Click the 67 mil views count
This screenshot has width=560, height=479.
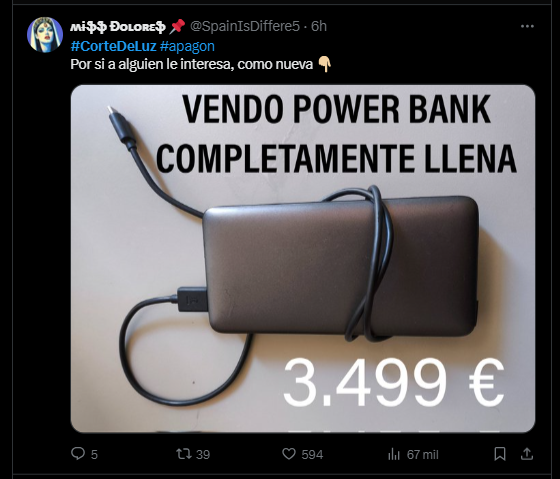pyautogui.click(x=422, y=454)
